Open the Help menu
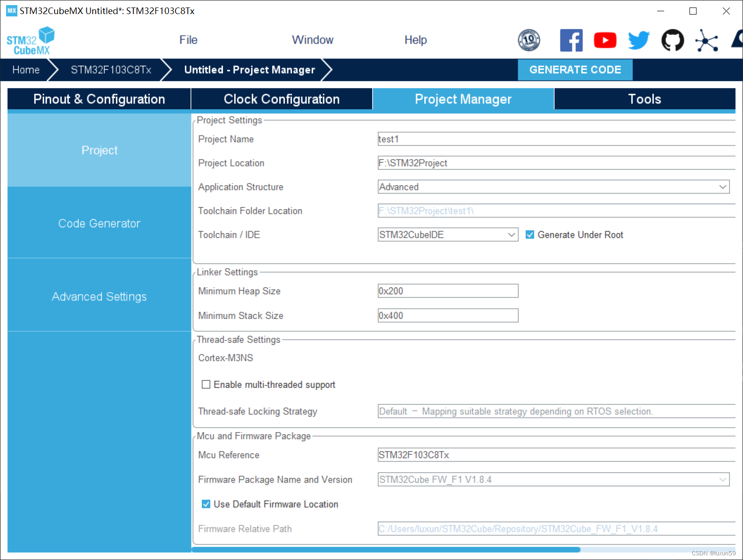This screenshot has height=560, width=743. (x=415, y=40)
